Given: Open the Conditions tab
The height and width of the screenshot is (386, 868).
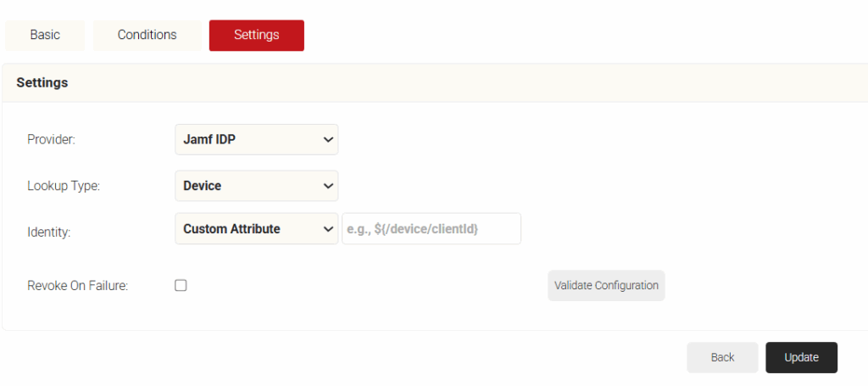Looking at the screenshot, I should pyautogui.click(x=147, y=35).
